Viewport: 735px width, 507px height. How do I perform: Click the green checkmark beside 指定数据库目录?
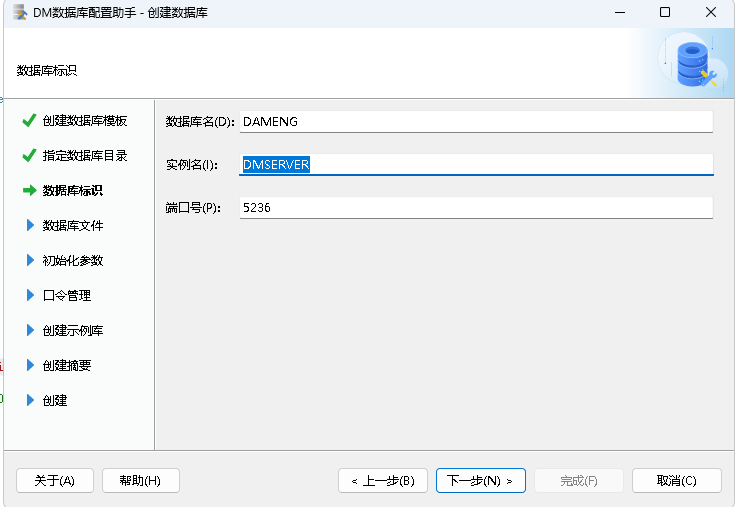pos(29,155)
